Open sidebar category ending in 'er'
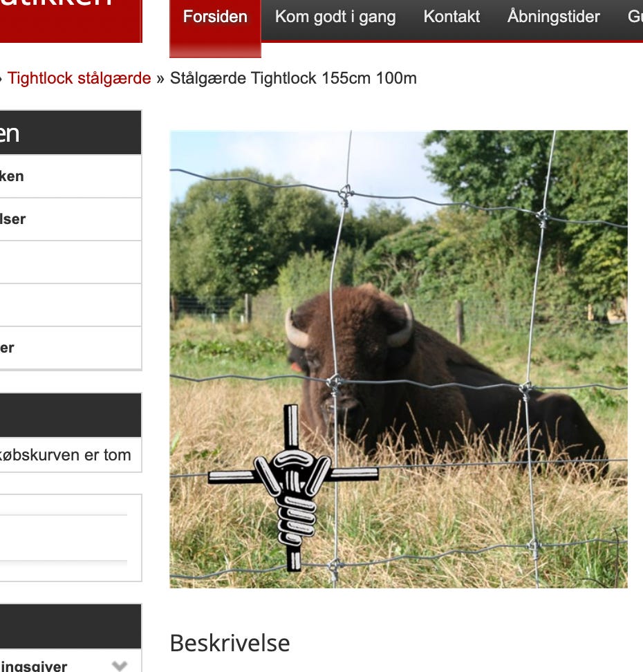This screenshot has width=643, height=672. [71, 348]
